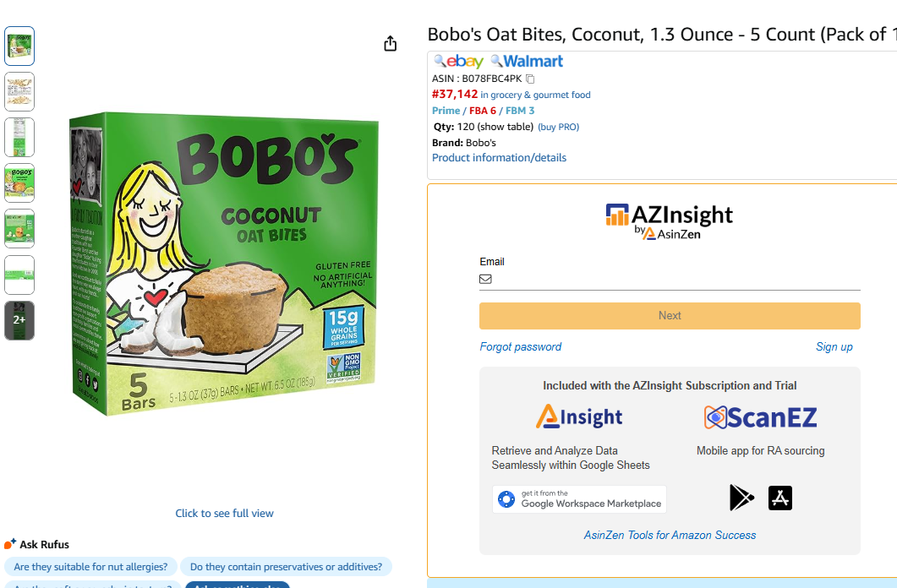Open the 2+ more images thumbnail
Image resolution: width=897 pixels, height=588 pixels.
[19, 320]
